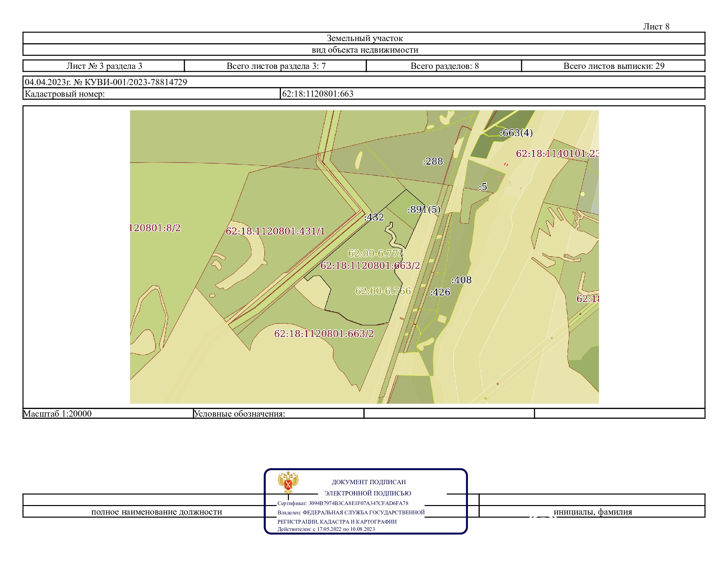The width and height of the screenshot is (728, 563).
Task: Click the 'Владелец: ФЕДЕРАЛЬНАЯ СЛУЖБА' line
Action: coord(351,512)
